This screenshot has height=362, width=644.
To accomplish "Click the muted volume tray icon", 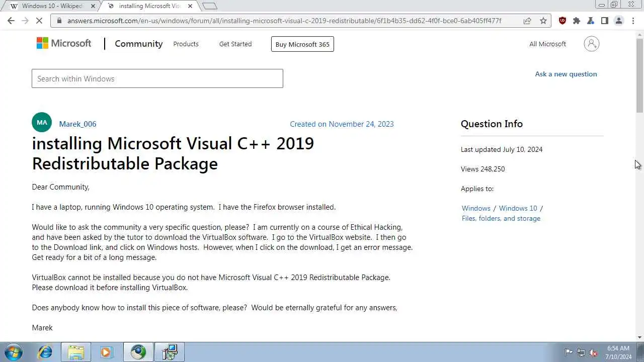I will point(593,352).
